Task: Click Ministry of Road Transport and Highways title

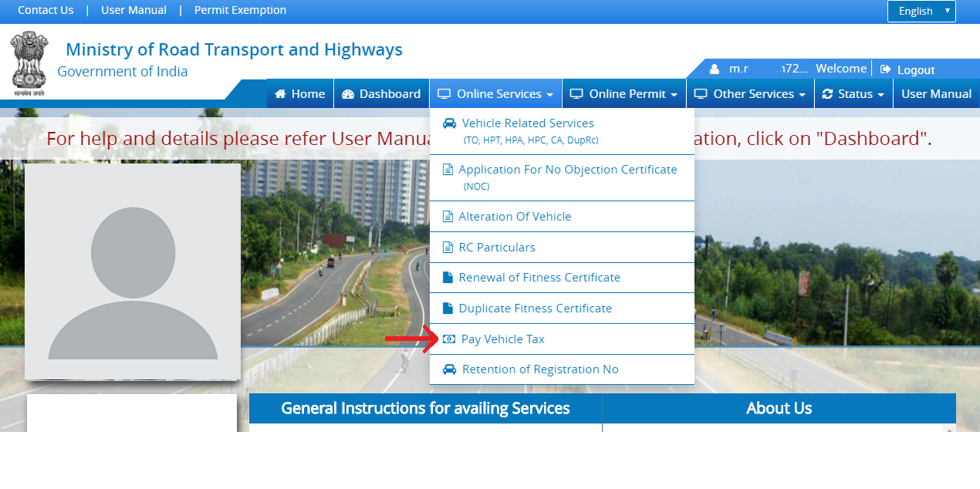Action: 234,50
